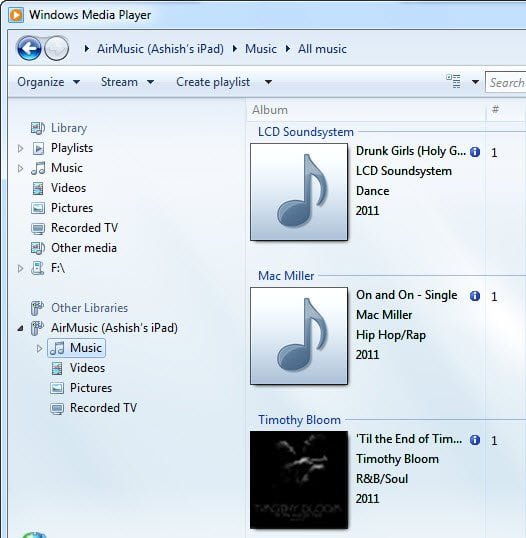Click the LCD Soundsystem group heading
The width and height of the screenshot is (526, 538).
coord(305,132)
